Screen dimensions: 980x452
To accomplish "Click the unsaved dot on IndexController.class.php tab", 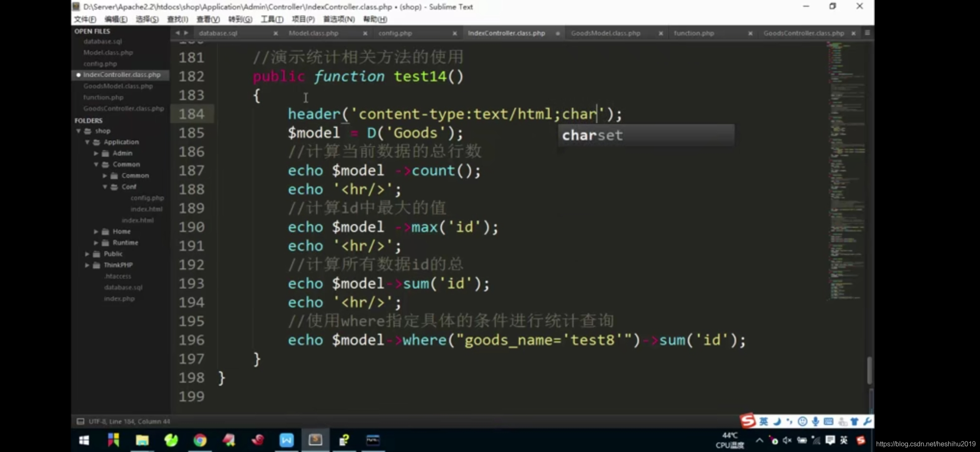I will pyautogui.click(x=558, y=33).
